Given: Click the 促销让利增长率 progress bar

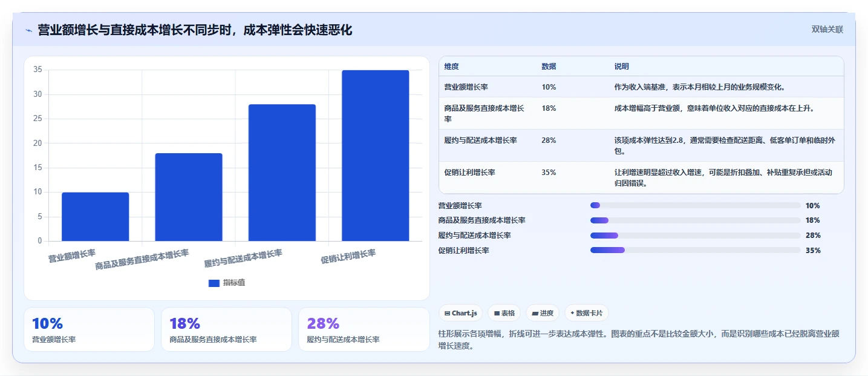Looking at the screenshot, I should 696,250.
